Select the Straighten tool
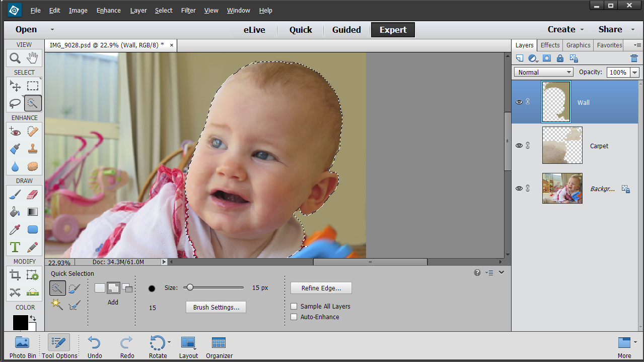 [33, 292]
